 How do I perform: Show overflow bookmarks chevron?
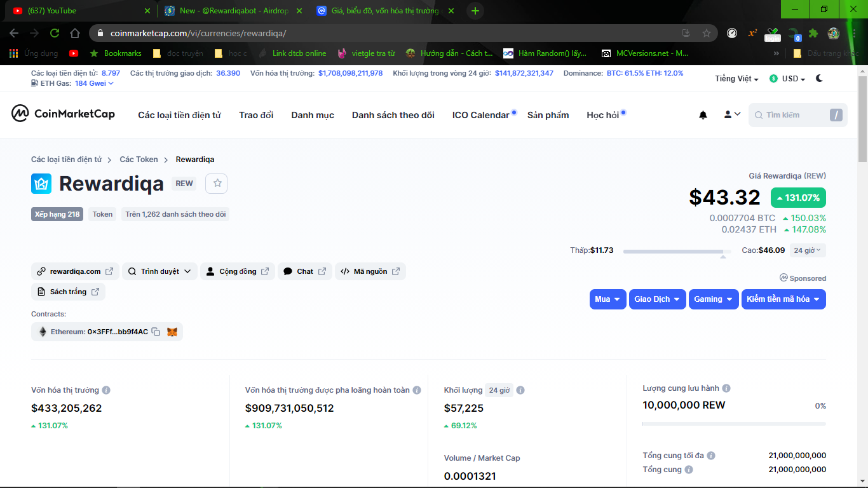tap(776, 53)
